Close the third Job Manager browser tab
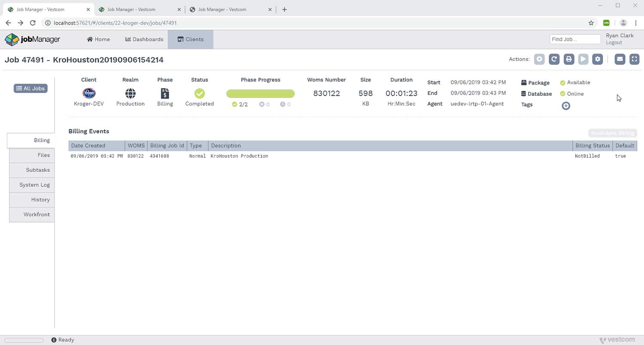The image size is (644, 345). point(270,9)
